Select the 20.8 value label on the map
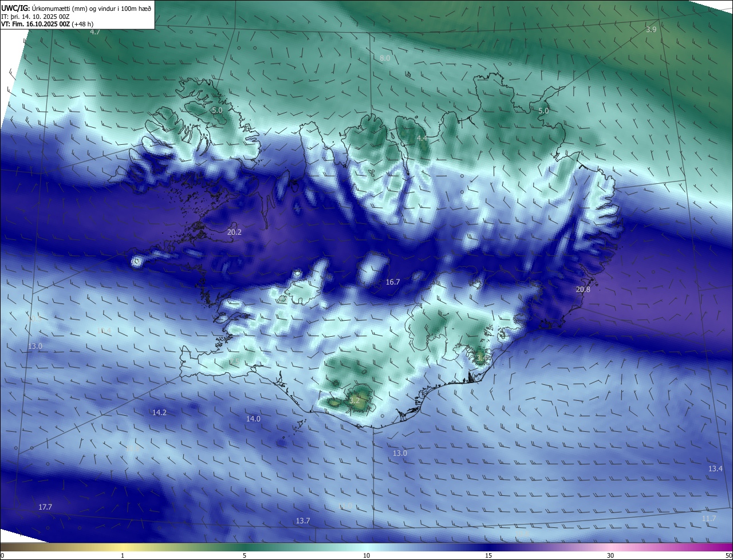This screenshot has height=560, width=733. coord(583,290)
